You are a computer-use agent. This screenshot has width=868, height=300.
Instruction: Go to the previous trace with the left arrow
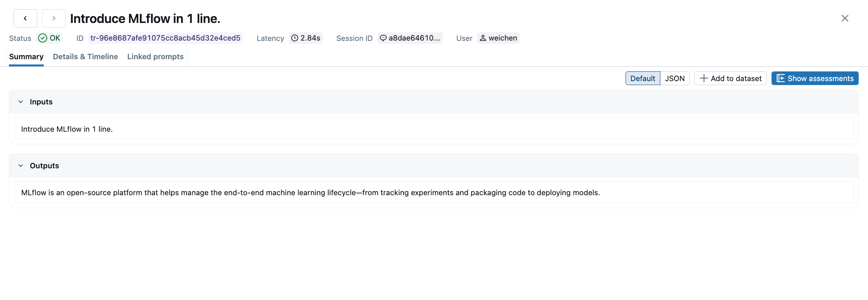[x=25, y=18]
